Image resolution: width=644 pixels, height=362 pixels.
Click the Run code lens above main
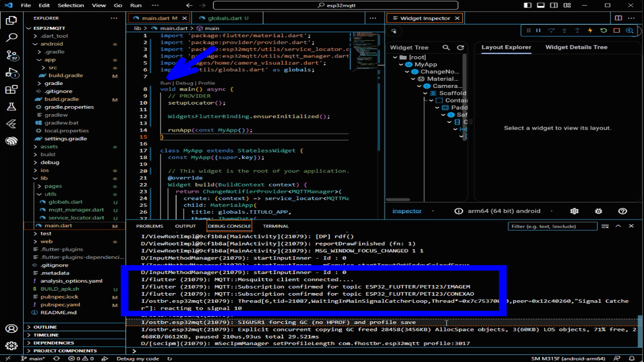(x=166, y=83)
